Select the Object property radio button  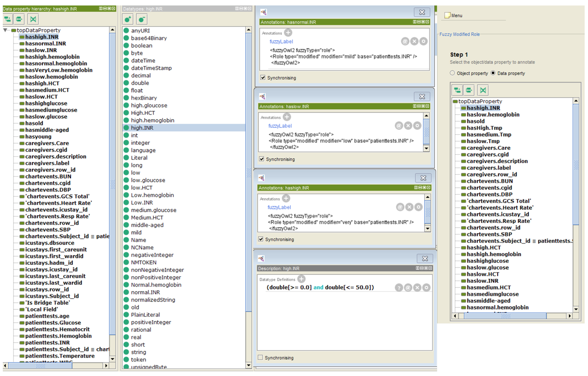(452, 73)
